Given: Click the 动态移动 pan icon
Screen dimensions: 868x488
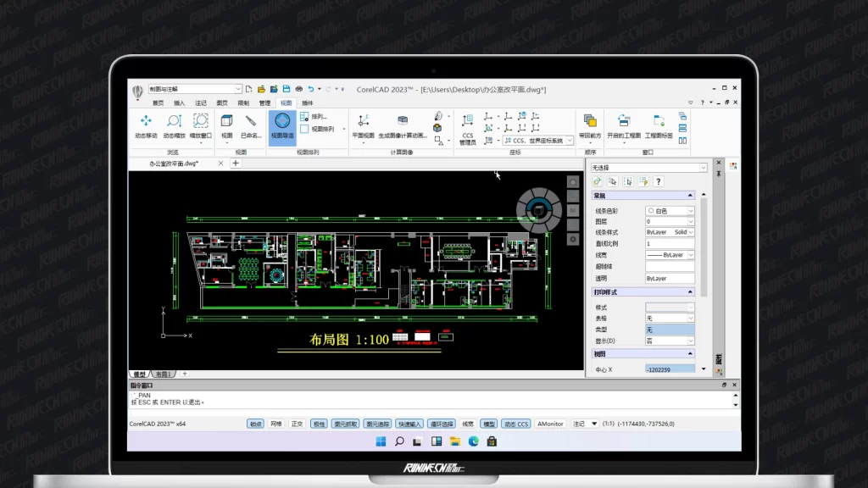Looking at the screenshot, I should point(146,122).
